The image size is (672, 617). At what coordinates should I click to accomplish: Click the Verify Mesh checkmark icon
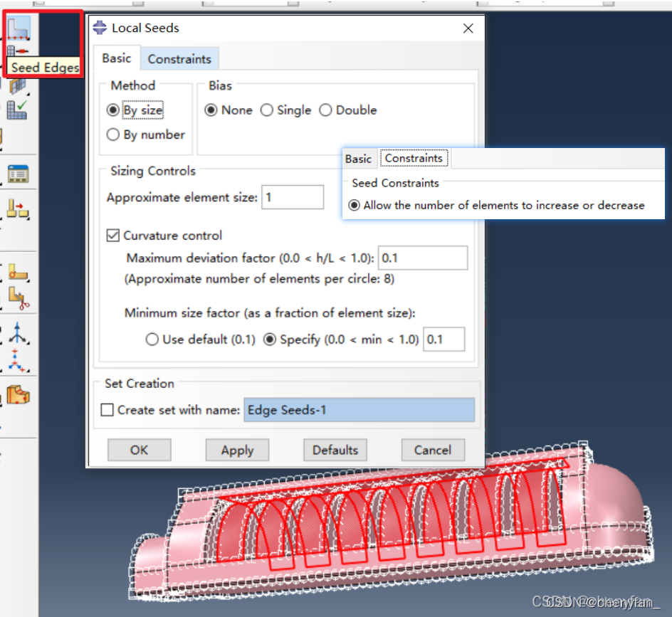point(17,109)
